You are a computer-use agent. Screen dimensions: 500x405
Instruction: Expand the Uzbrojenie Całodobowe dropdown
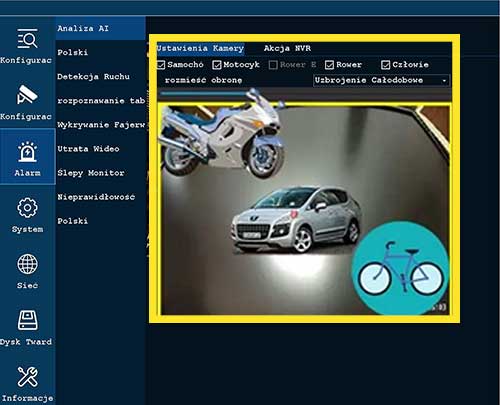click(381, 80)
